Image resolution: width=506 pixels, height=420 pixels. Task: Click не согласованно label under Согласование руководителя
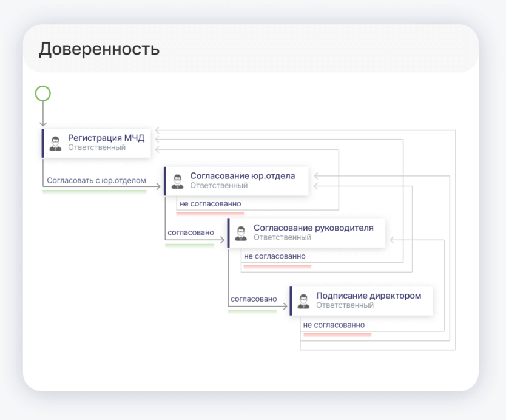point(274,256)
